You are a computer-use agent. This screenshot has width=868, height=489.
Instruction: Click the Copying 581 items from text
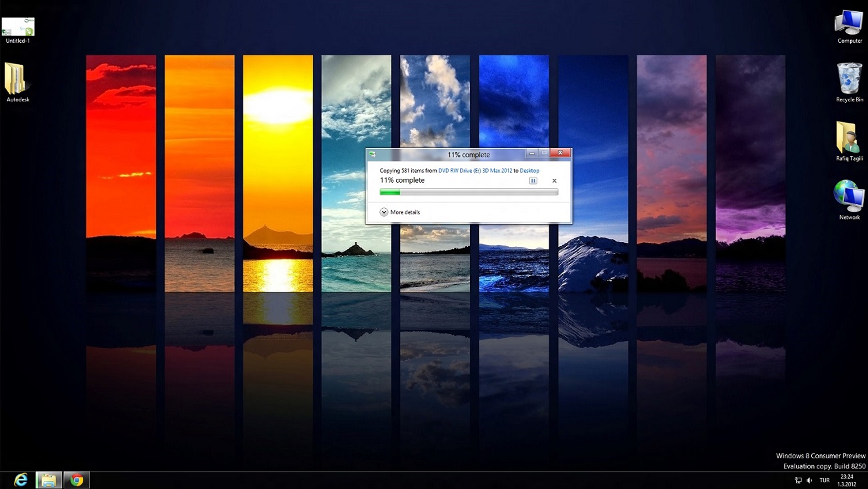408,171
